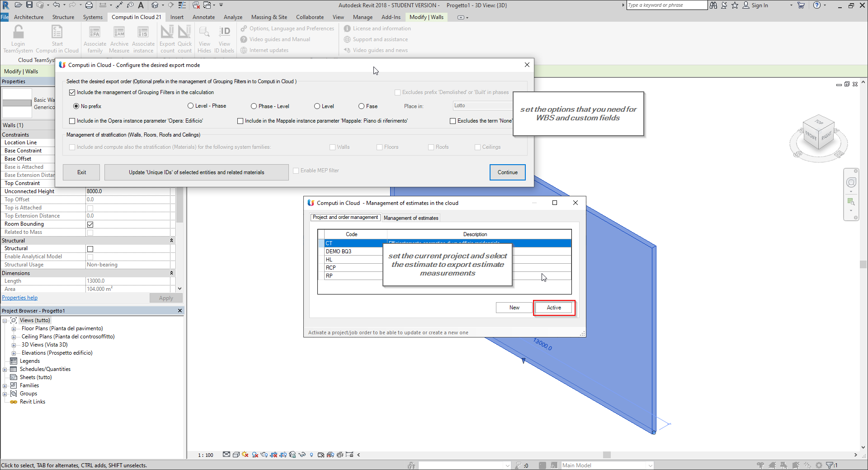Click the Sun Path icon in view control bar
The image size is (868, 470).
pos(245,455)
